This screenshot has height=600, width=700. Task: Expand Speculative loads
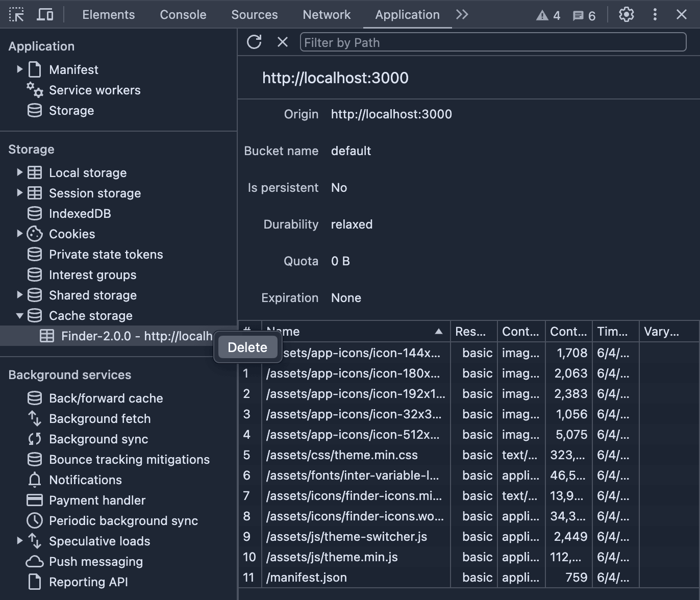(x=20, y=541)
